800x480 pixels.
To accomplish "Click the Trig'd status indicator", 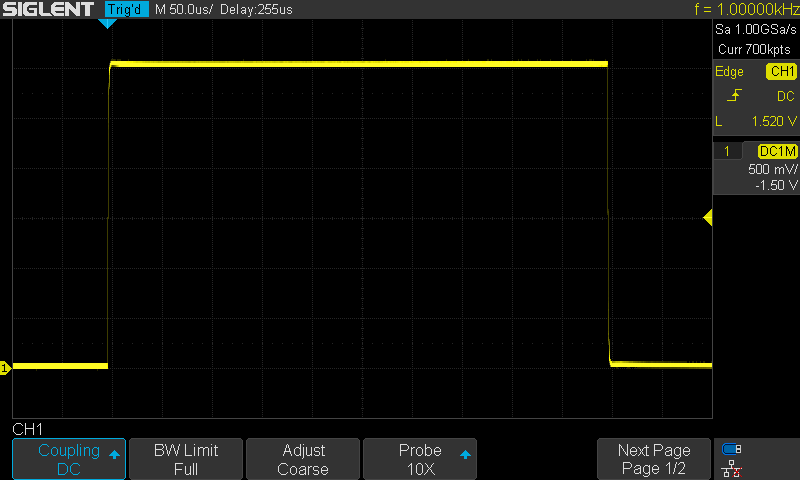I will [x=127, y=9].
